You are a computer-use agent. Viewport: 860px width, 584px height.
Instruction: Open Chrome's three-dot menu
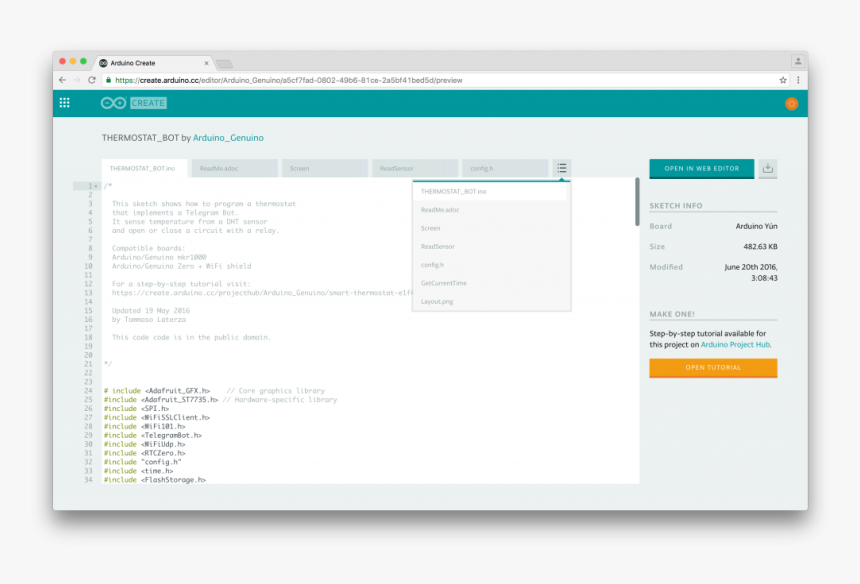[797, 80]
